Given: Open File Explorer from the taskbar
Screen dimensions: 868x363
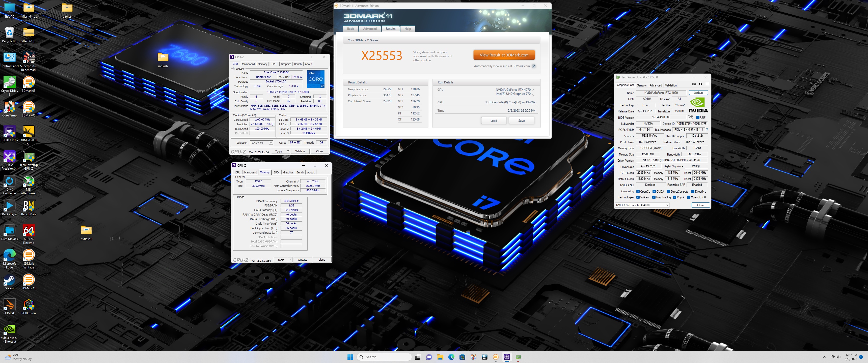Looking at the screenshot, I should [x=440, y=357].
